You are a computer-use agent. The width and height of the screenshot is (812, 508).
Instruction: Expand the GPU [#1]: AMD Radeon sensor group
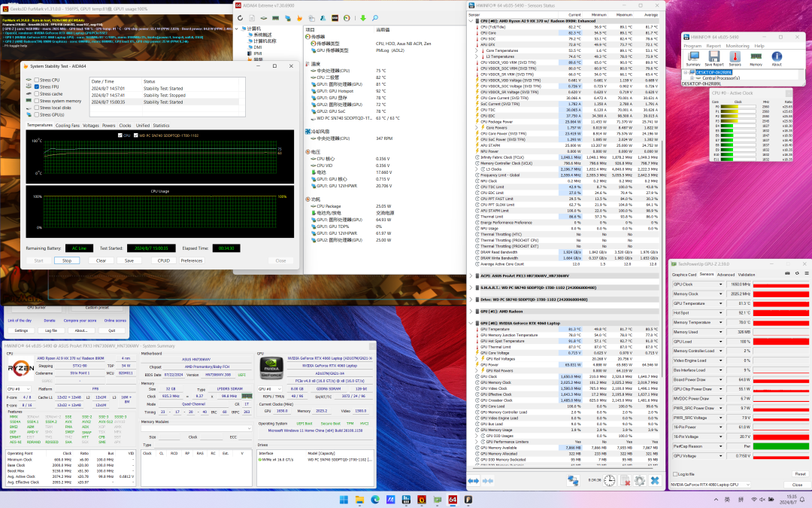(x=471, y=311)
